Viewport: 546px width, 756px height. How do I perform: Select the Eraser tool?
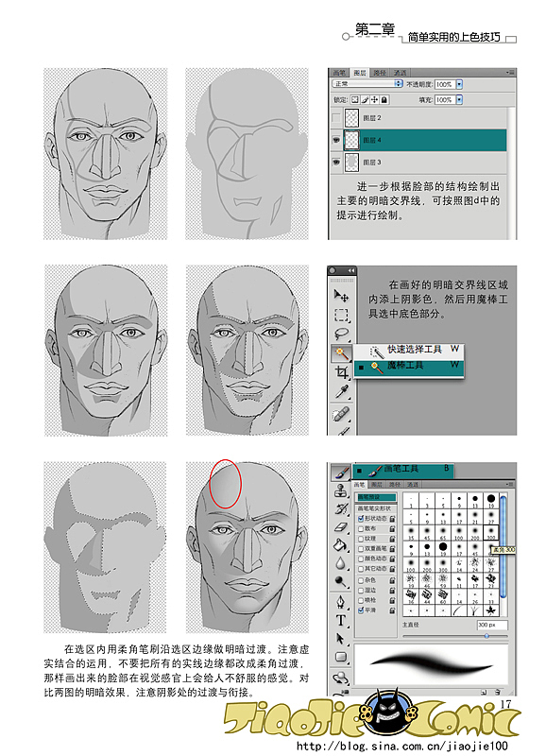(x=341, y=527)
